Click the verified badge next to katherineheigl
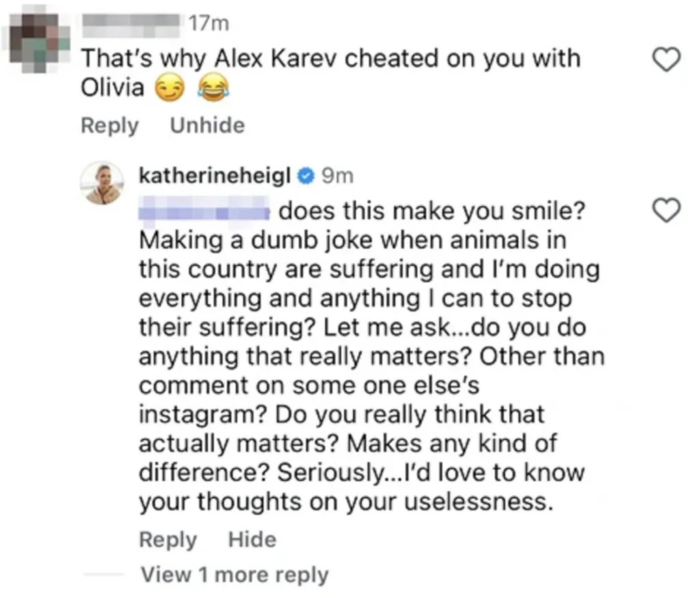Screen dimensions: 700x598 pyautogui.click(x=306, y=175)
